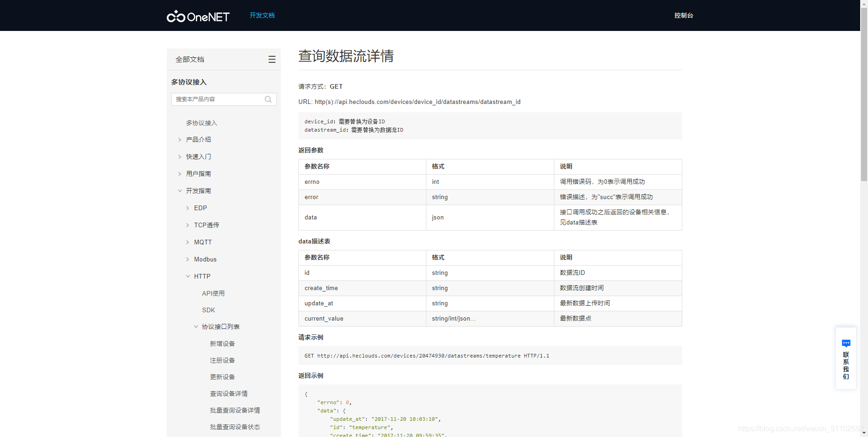
Task: Expand the MQTT tree node
Action: pyautogui.click(x=202, y=242)
